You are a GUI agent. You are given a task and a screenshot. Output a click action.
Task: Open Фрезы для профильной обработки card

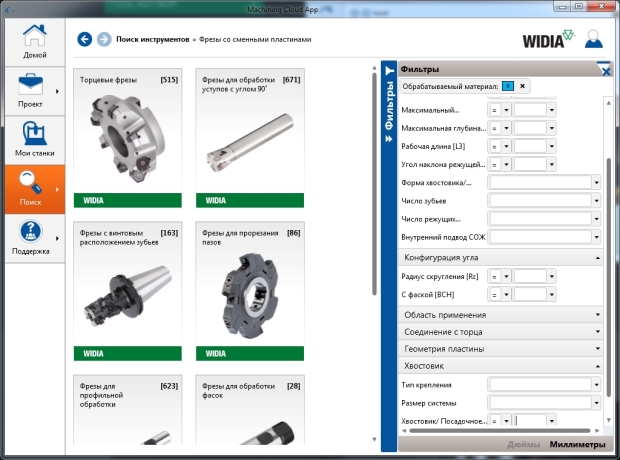128,409
